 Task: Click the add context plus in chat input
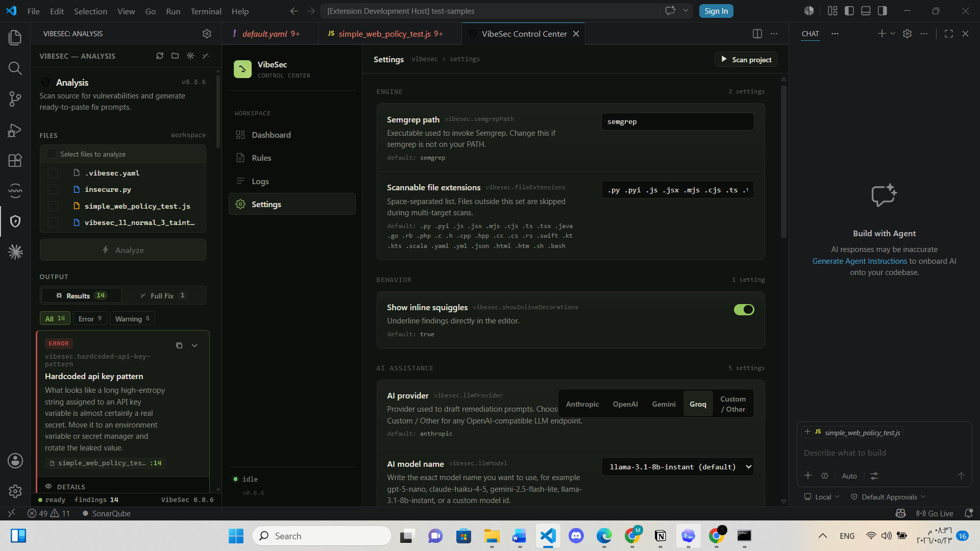[x=808, y=475]
